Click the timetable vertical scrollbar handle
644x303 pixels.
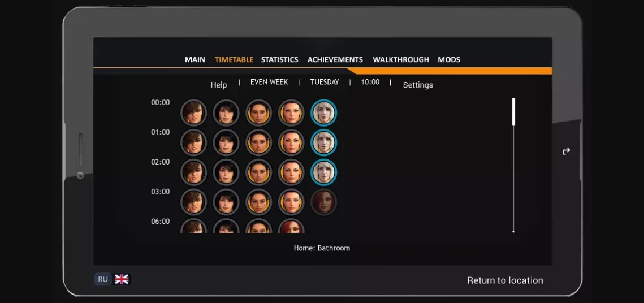(513, 112)
